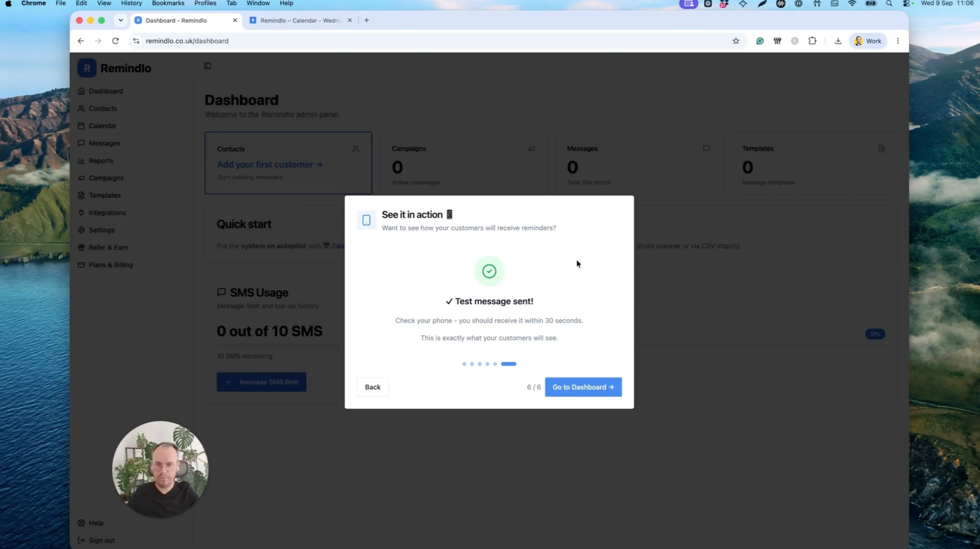The image size is (980, 549).
Task: Open Chrome three-dot menu
Action: tap(898, 41)
